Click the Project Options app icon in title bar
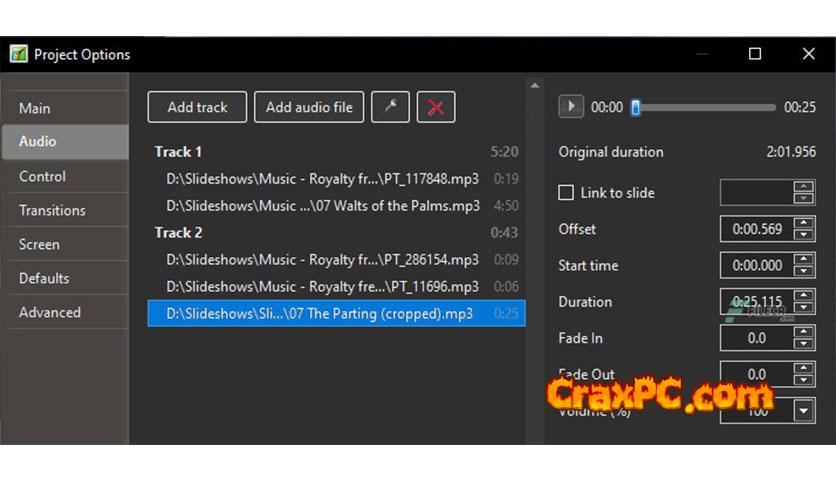 [x=19, y=54]
